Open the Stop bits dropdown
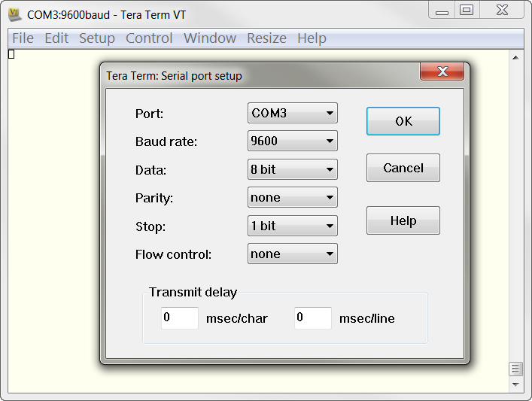 (292, 226)
